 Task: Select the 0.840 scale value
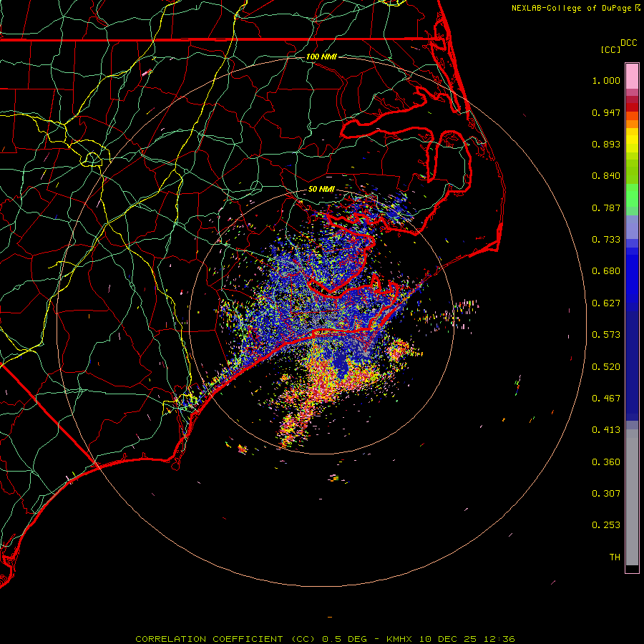tap(606, 176)
